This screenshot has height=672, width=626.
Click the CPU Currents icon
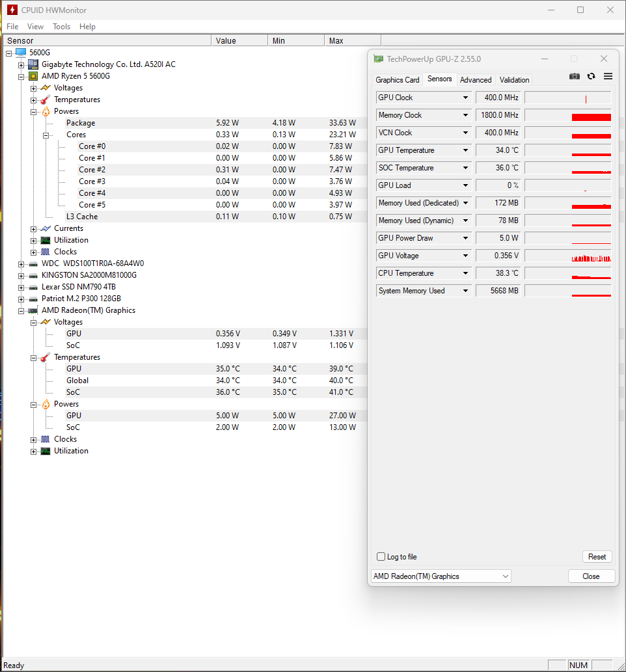click(46, 228)
